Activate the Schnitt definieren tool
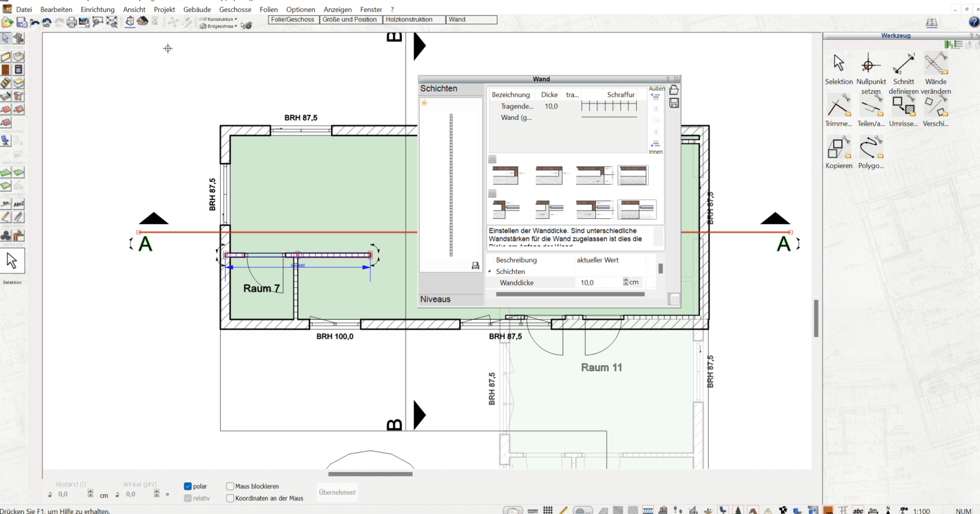980x514 pixels. pos(903,64)
